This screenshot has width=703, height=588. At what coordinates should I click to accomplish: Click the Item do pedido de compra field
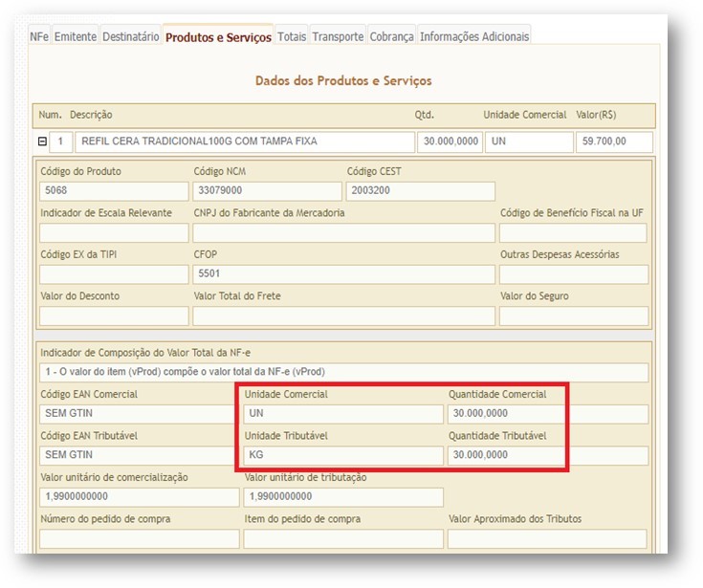coord(343,538)
